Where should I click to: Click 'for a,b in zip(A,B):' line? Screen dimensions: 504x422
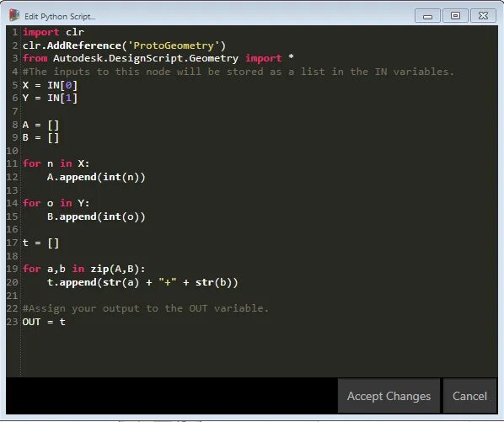84,269
